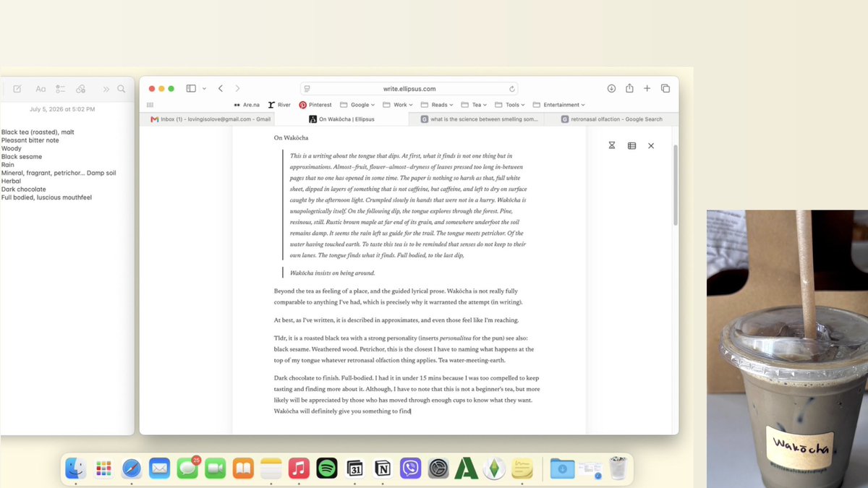Click 'Black sesame' line in Notes
This screenshot has height=488, width=868.
point(22,157)
